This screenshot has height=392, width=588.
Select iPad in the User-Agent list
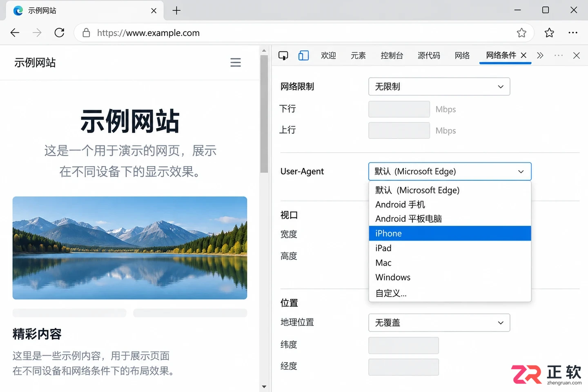pos(450,248)
